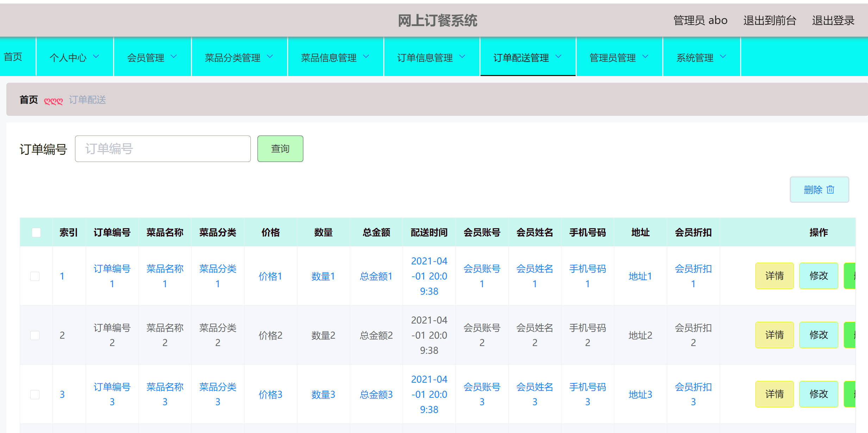Click 修改 on row 2

pyautogui.click(x=818, y=335)
